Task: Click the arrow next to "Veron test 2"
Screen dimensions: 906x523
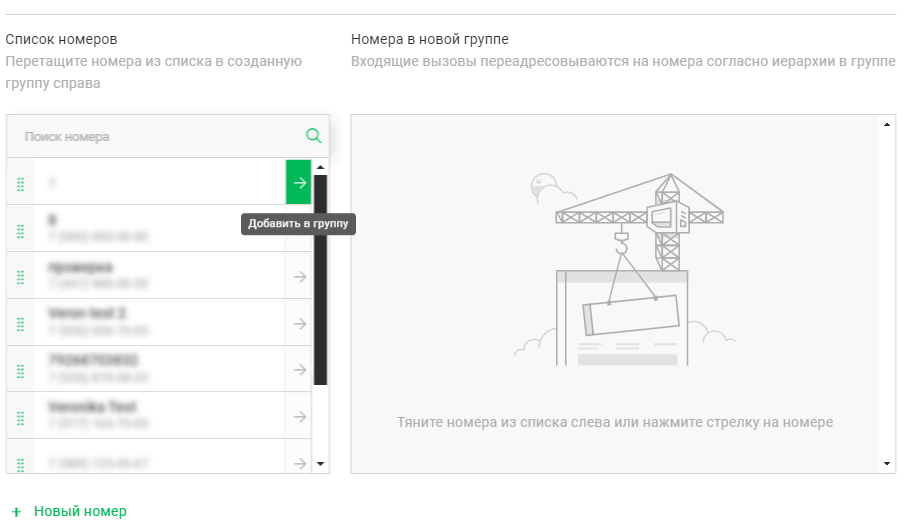Action: point(299,323)
